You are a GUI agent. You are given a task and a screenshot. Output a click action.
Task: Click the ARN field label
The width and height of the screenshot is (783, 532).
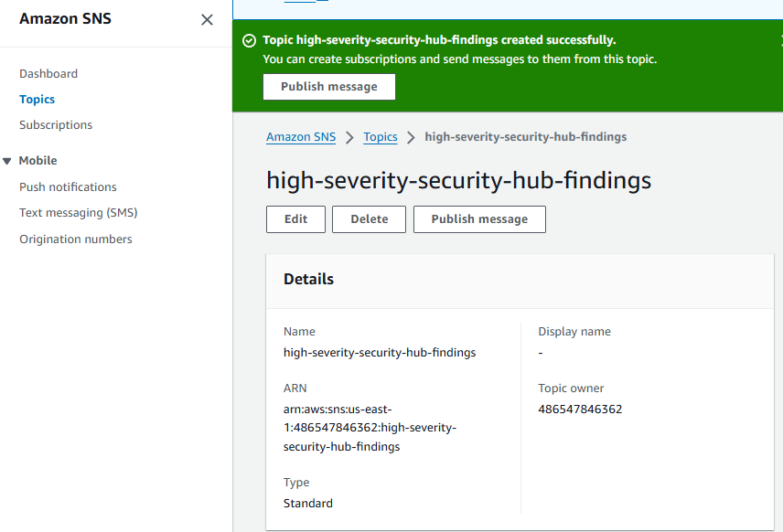[295, 388]
